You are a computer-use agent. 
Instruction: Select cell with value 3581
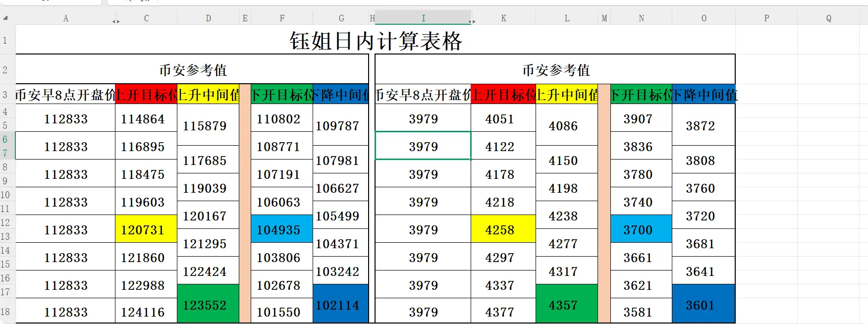pyautogui.click(x=641, y=311)
